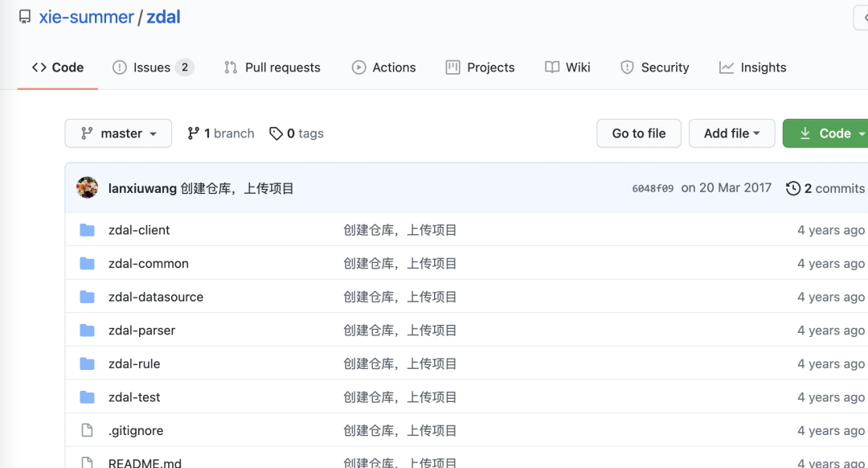Expand the Add file dropdown
The image size is (868, 468).
pos(732,133)
